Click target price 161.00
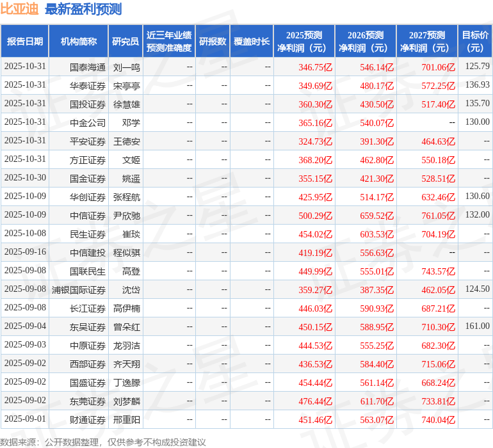This screenshot has width=493, height=448. [478, 326]
